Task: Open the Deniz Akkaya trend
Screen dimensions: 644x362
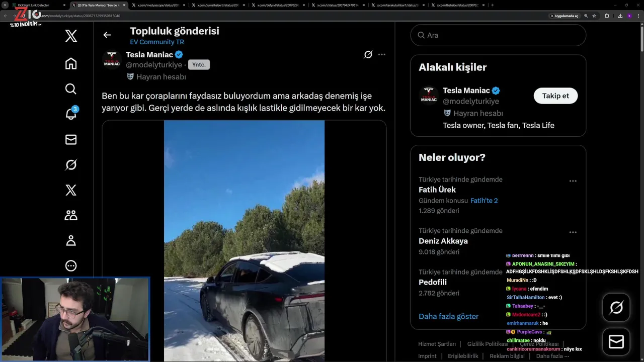Action: pos(443,241)
